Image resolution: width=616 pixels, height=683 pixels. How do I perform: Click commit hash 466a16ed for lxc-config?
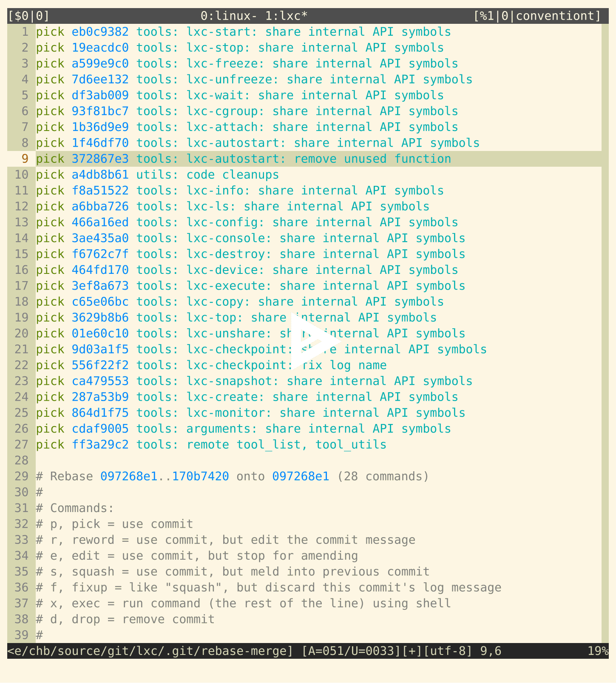click(x=100, y=222)
